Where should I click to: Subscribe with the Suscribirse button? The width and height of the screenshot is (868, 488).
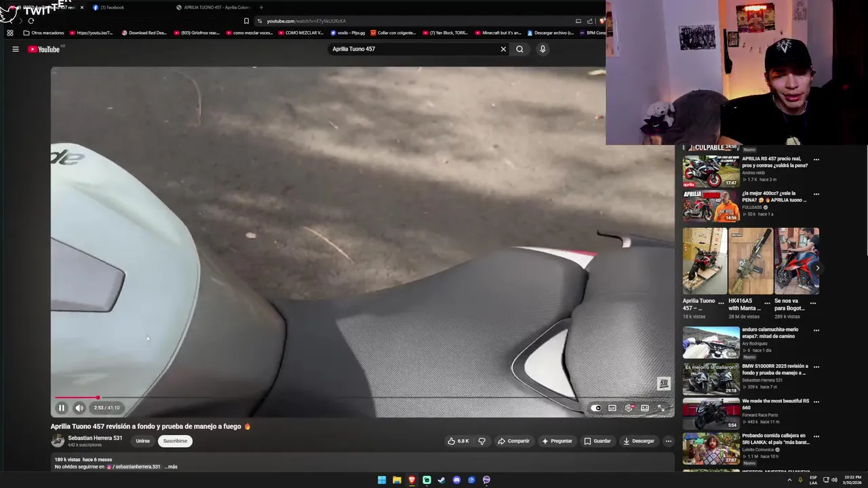click(x=175, y=441)
